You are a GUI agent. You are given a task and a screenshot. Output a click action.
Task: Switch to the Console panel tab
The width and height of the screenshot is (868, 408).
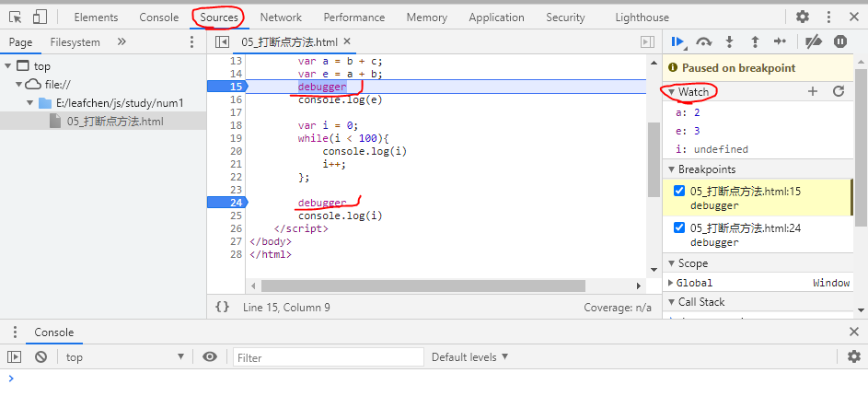pos(159,17)
